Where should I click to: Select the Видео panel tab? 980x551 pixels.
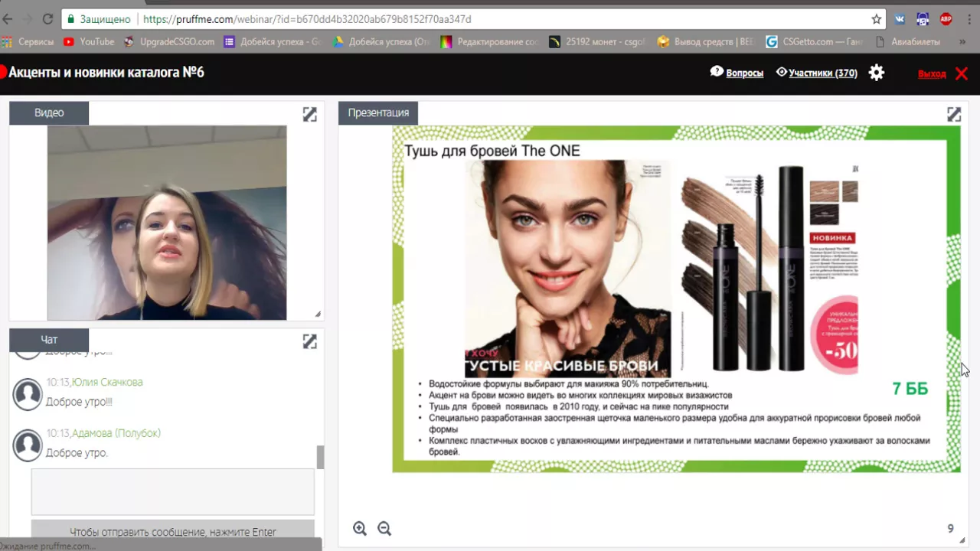[49, 112]
